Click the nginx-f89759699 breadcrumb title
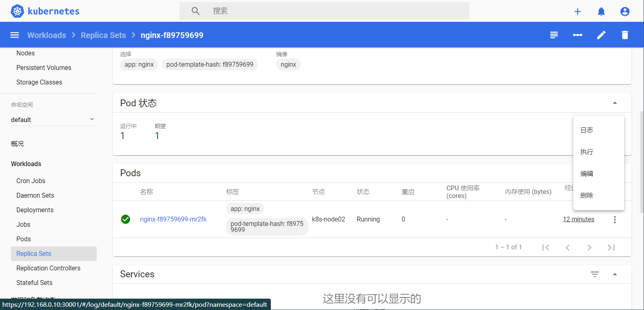644x310 pixels. [x=172, y=35]
